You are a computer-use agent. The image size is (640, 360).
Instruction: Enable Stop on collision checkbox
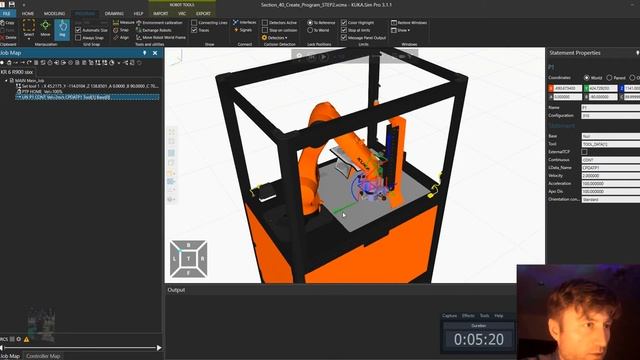click(x=265, y=30)
